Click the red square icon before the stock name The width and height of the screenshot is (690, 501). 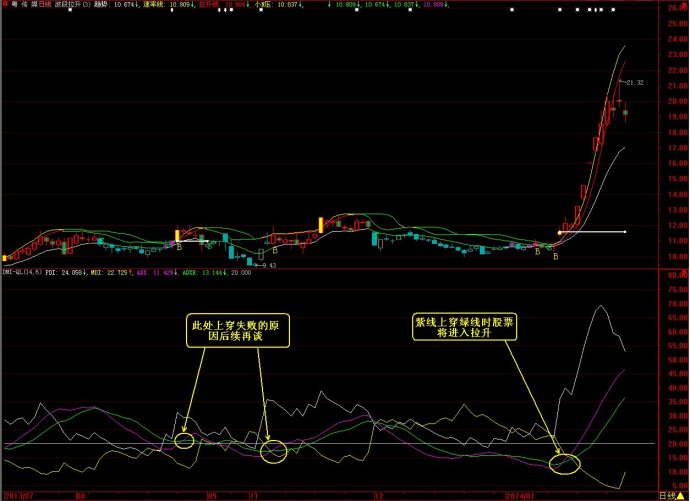tap(5, 4)
